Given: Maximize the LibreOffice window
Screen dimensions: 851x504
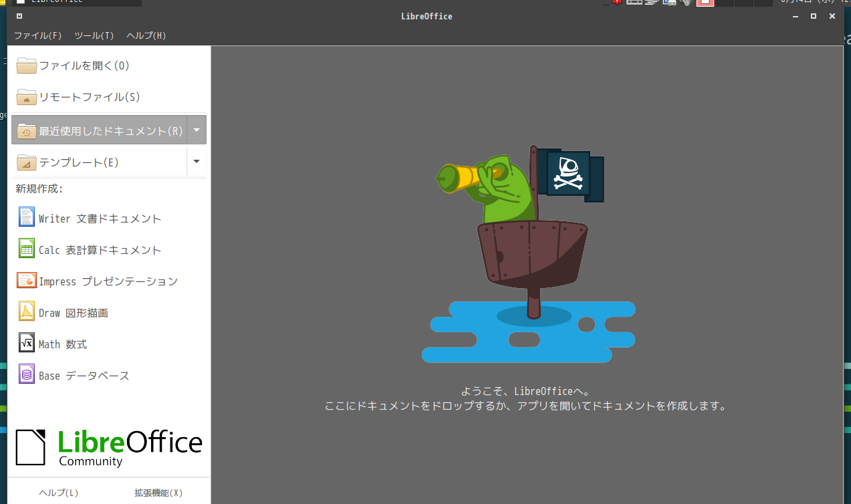Looking at the screenshot, I should [x=814, y=16].
